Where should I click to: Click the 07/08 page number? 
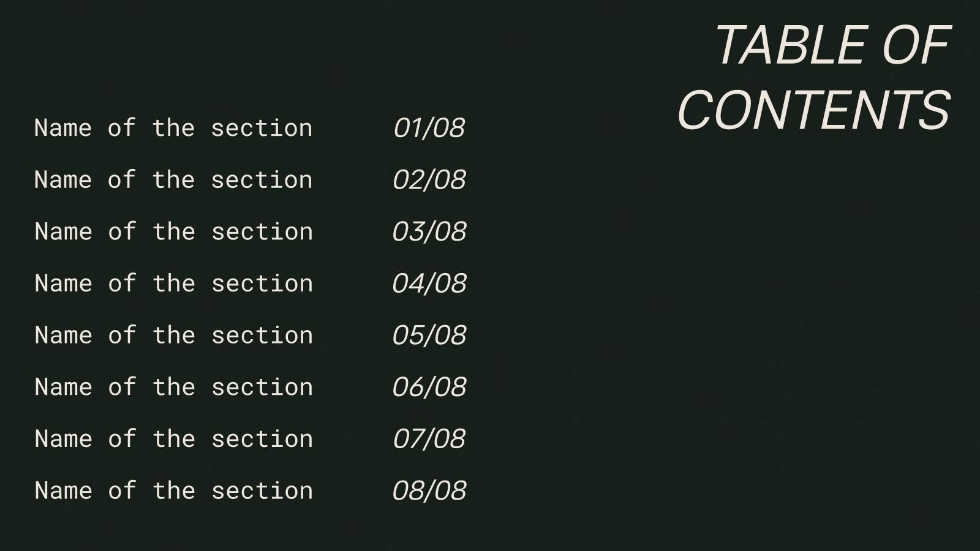(429, 439)
